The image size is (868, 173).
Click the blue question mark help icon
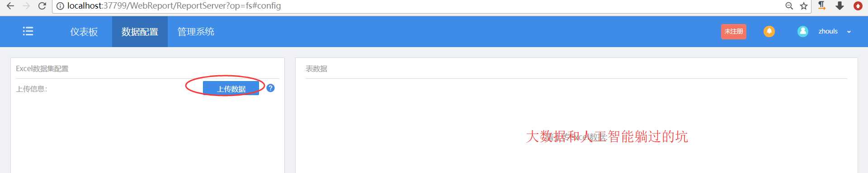tap(270, 88)
